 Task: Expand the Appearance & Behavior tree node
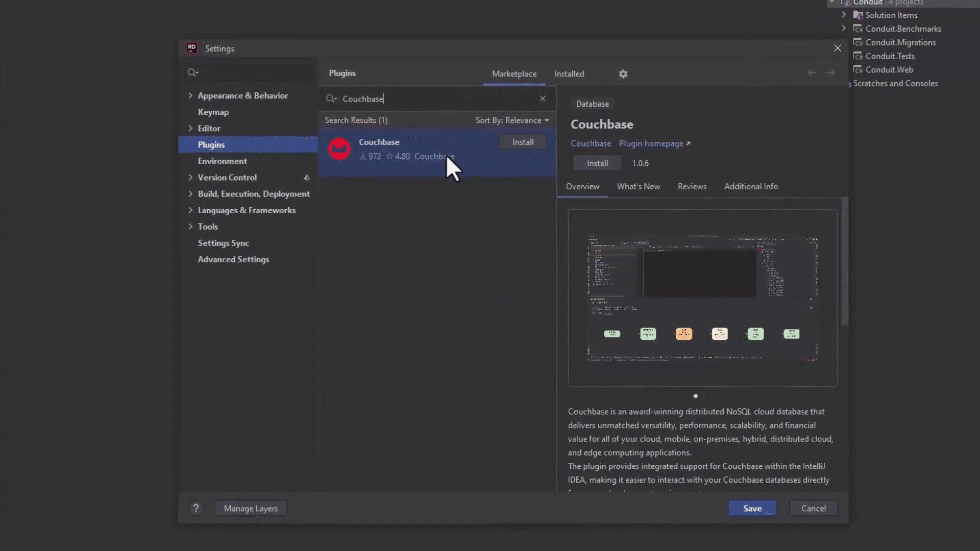190,95
